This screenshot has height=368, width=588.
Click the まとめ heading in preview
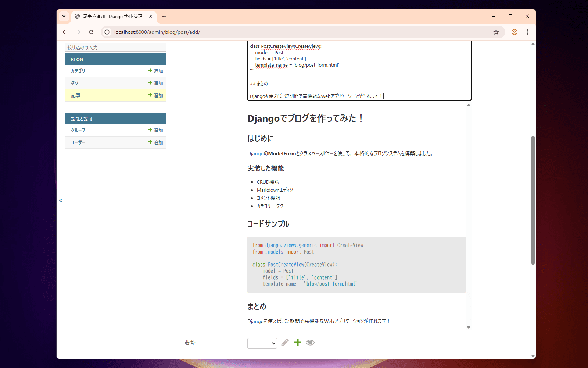[257, 307]
